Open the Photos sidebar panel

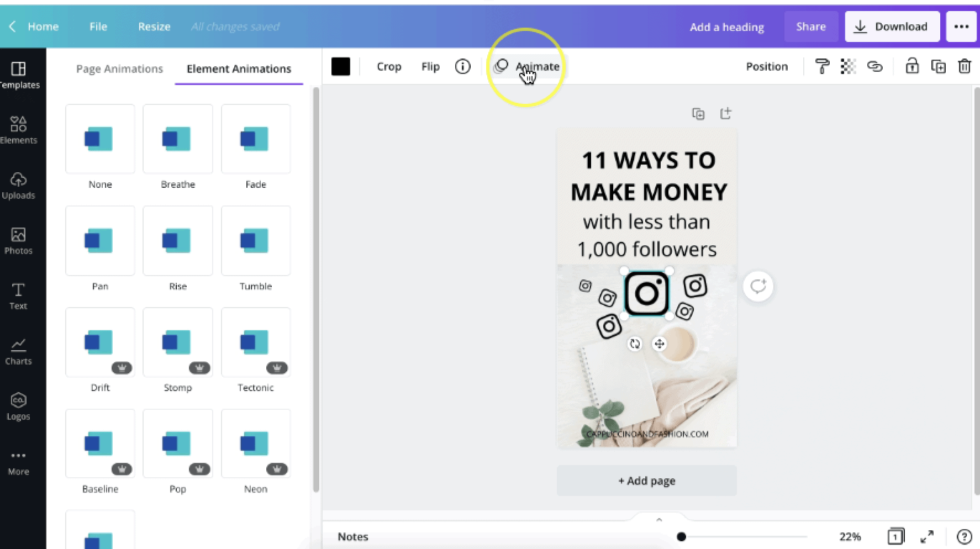coord(18,241)
